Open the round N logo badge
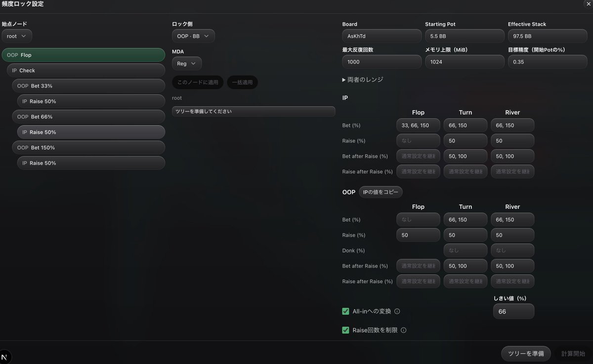 [x=5, y=357]
